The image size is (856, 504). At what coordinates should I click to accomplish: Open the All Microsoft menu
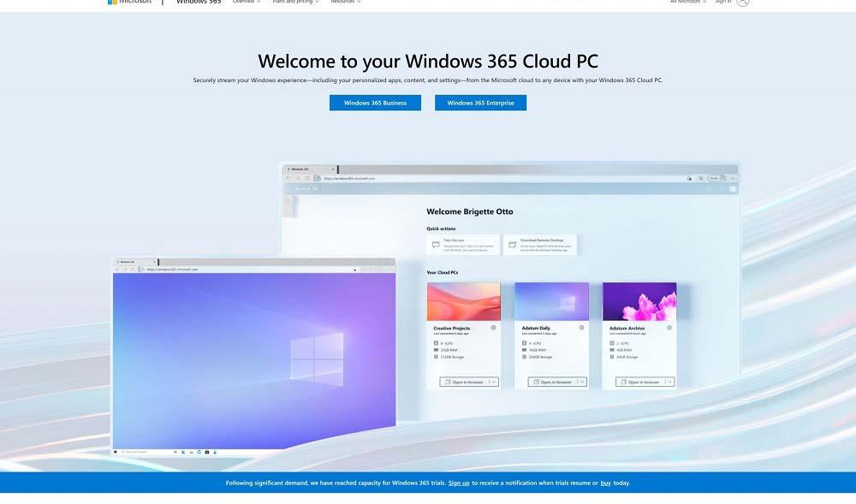(687, 2)
